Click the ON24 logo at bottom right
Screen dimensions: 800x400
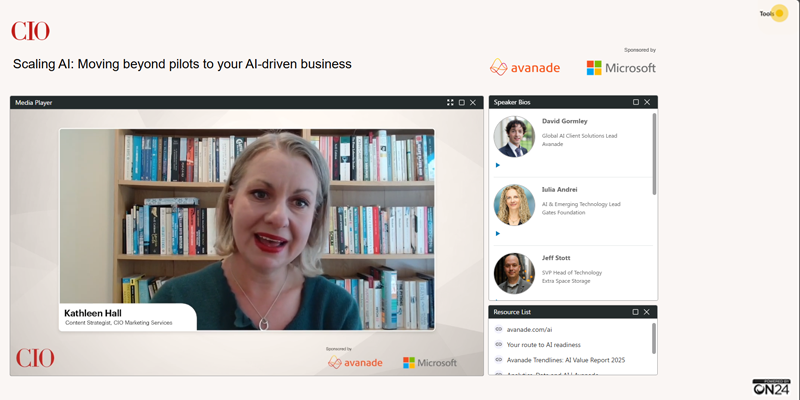[771, 387]
